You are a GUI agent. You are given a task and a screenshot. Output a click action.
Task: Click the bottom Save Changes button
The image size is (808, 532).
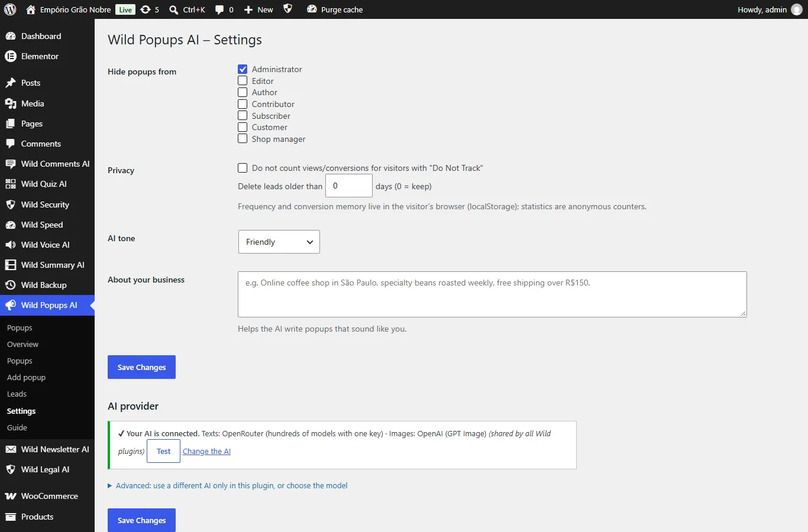click(x=141, y=520)
